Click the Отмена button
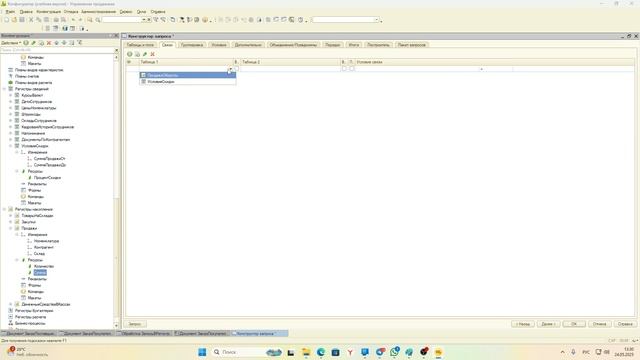Screen dimensions: 640x360 point(600,324)
